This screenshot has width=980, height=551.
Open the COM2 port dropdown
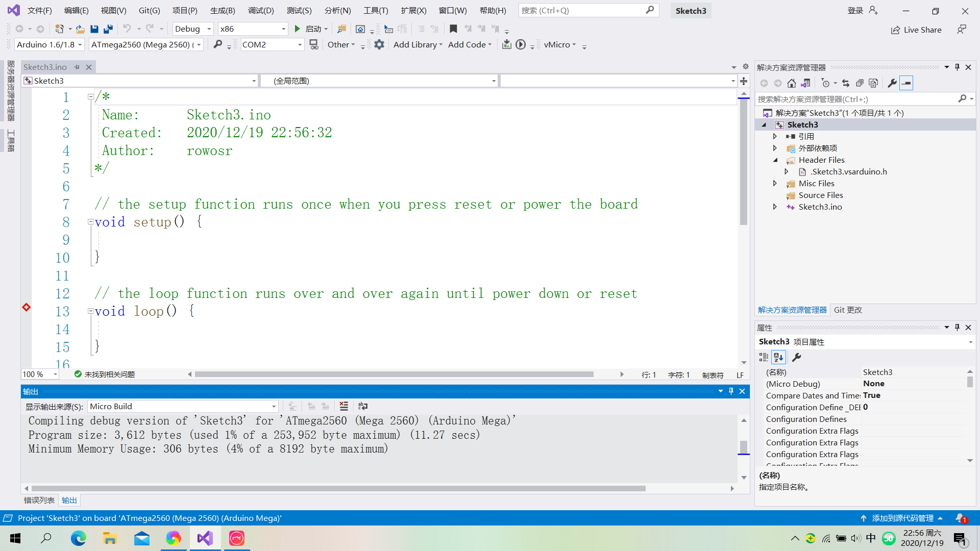[x=300, y=44]
